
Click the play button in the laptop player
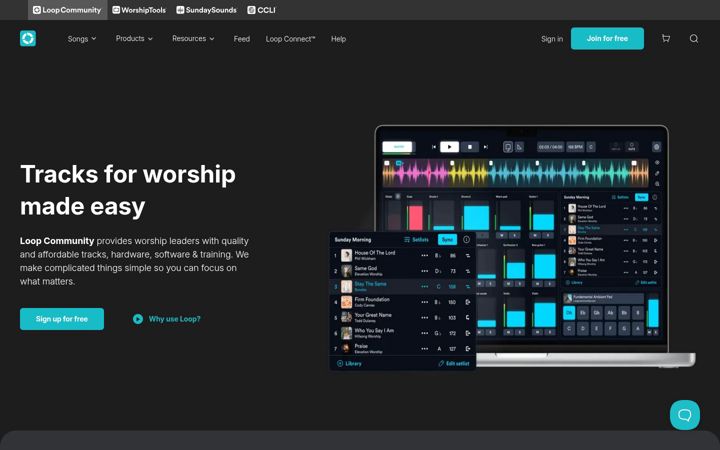(x=450, y=147)
